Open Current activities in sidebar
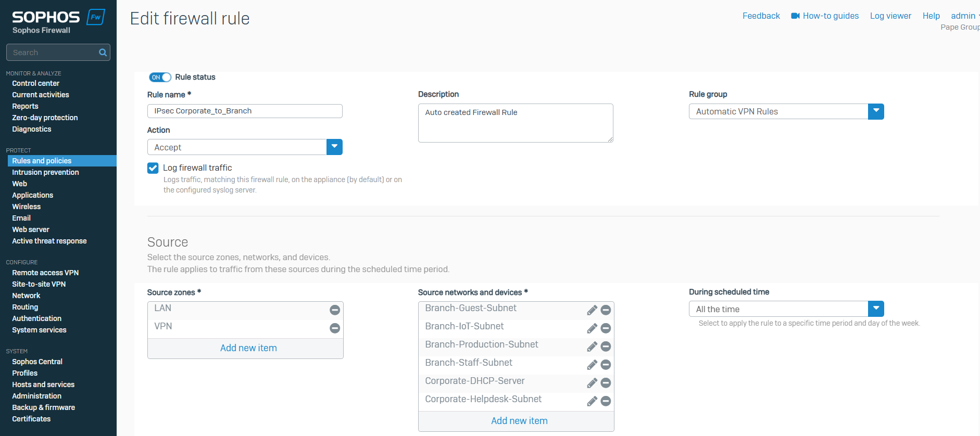The width and height of the screenshot is (980, 436). 41,95
